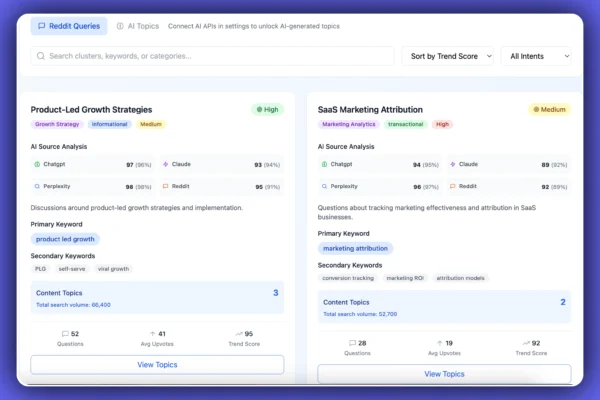This screenshot has width=600, height=400.
Task: Select the 'product led growth' primary keyword chip
Action: click(65, 239)
